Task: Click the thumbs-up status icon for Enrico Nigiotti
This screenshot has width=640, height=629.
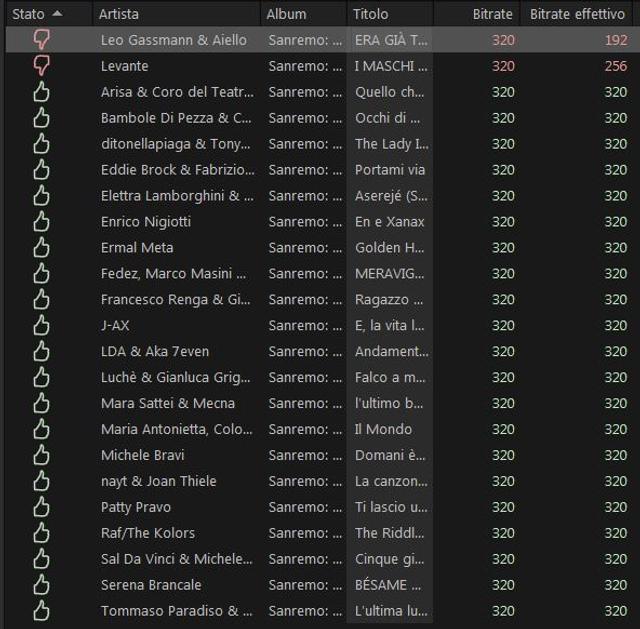Action: (x=41, y=221)
